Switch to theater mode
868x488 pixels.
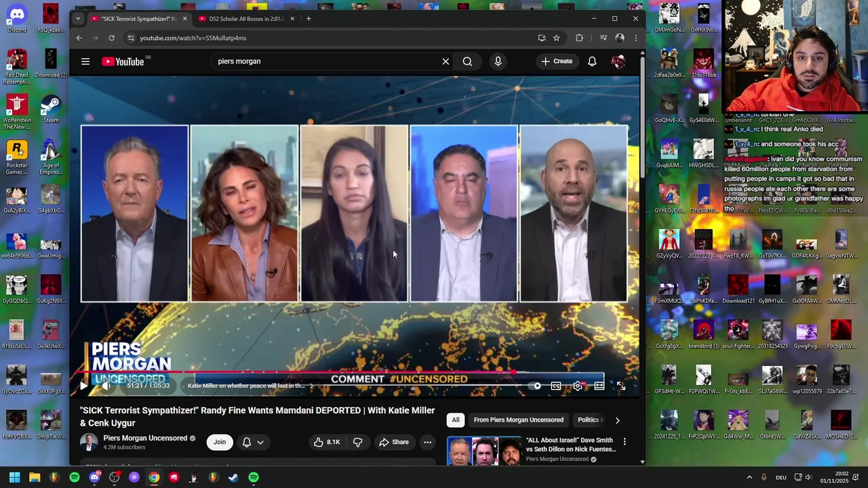(599, 386)
